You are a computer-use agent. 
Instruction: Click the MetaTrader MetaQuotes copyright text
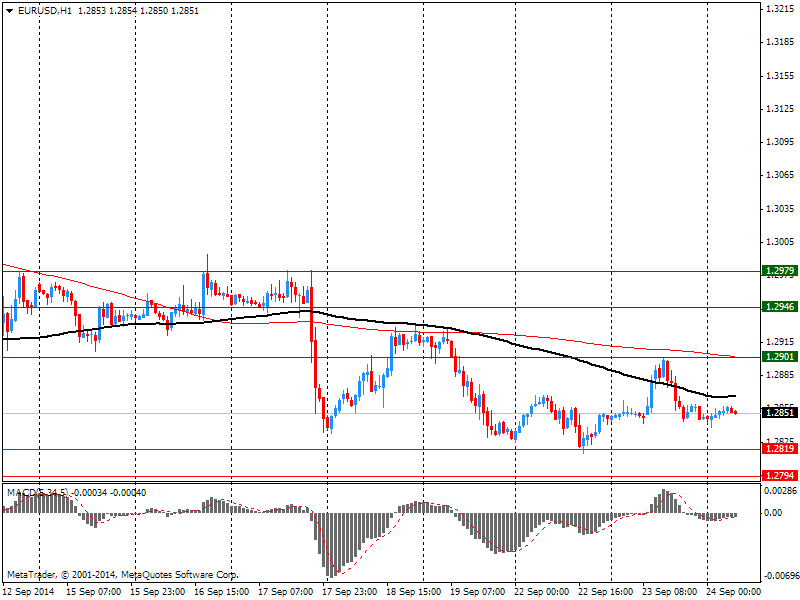(122, 575)
